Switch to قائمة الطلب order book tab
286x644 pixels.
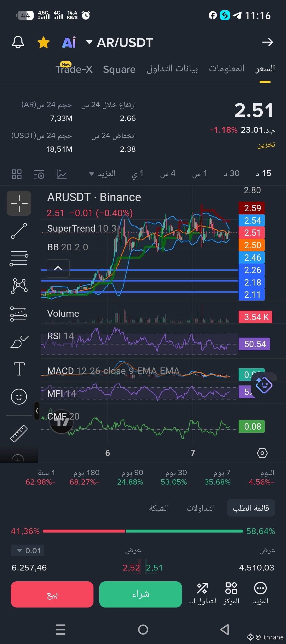pos(251,508)
